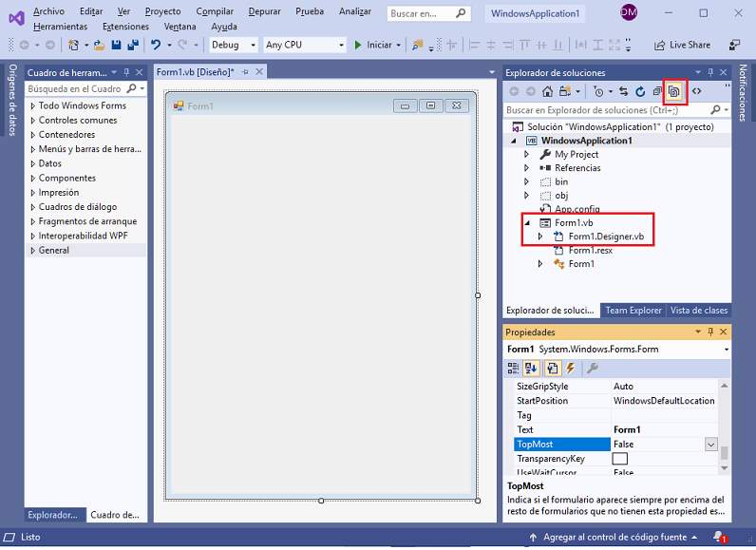This screenshot has width=756, height=550.
Task: Click the View Code icon in Solution Explorer
Action: (697, 91)
